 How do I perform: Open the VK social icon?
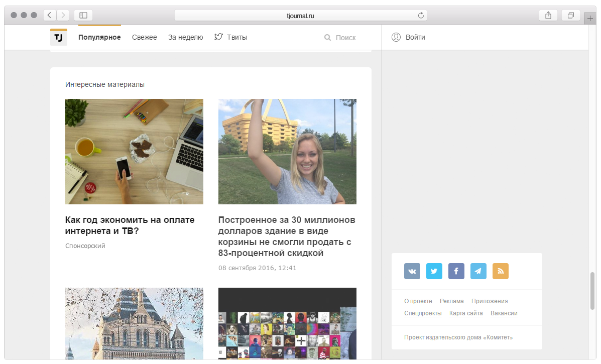pyautogui.click(x=412, y=271)
